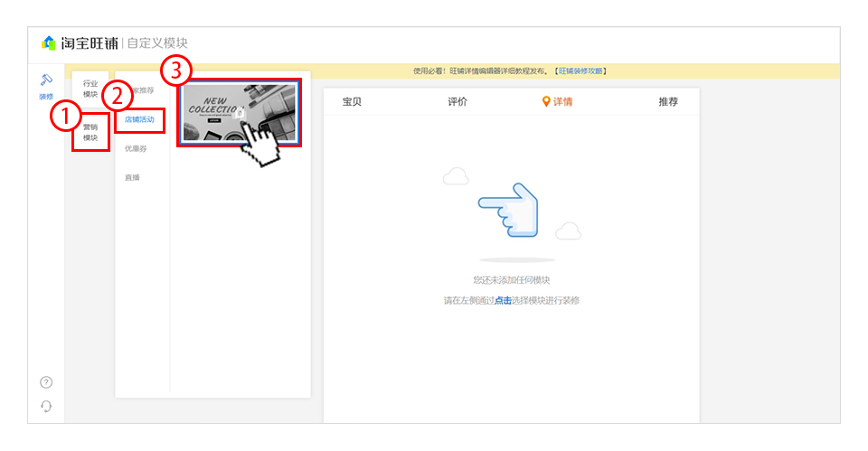
Task: Switch to the 宝贝 tab
Action: tap(352, 101)
